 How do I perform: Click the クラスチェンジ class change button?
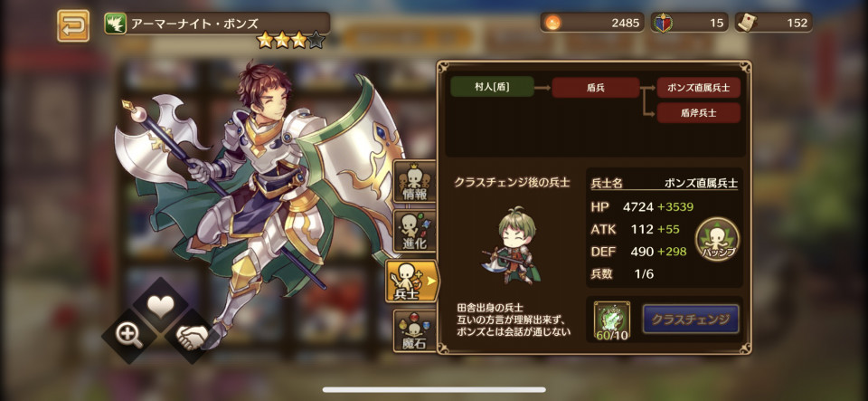tap(690, 319)
